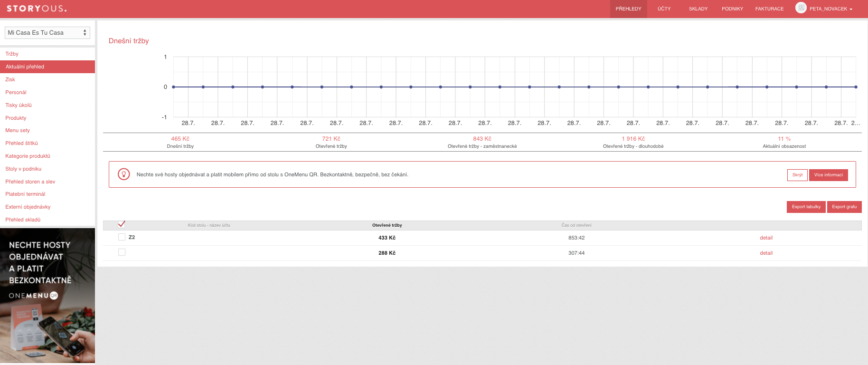The width and height of the screenshot is (868, 365).
Task: Click the Čas od otevření column header
Action: [x=576, y=225]
